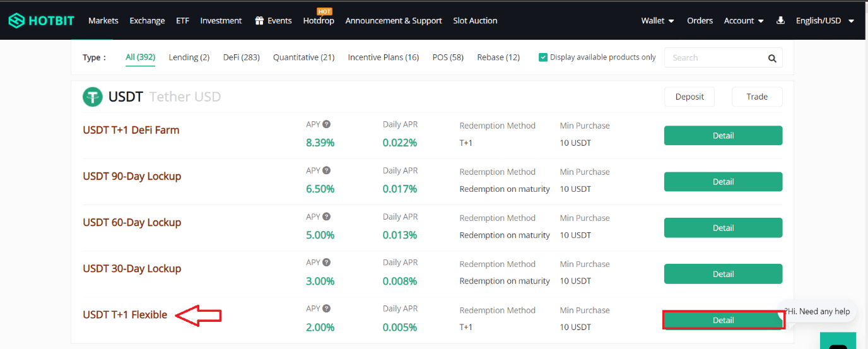Click the download app icon
Viewport: 868px width, 349px height.
click(x=780, y=20)
